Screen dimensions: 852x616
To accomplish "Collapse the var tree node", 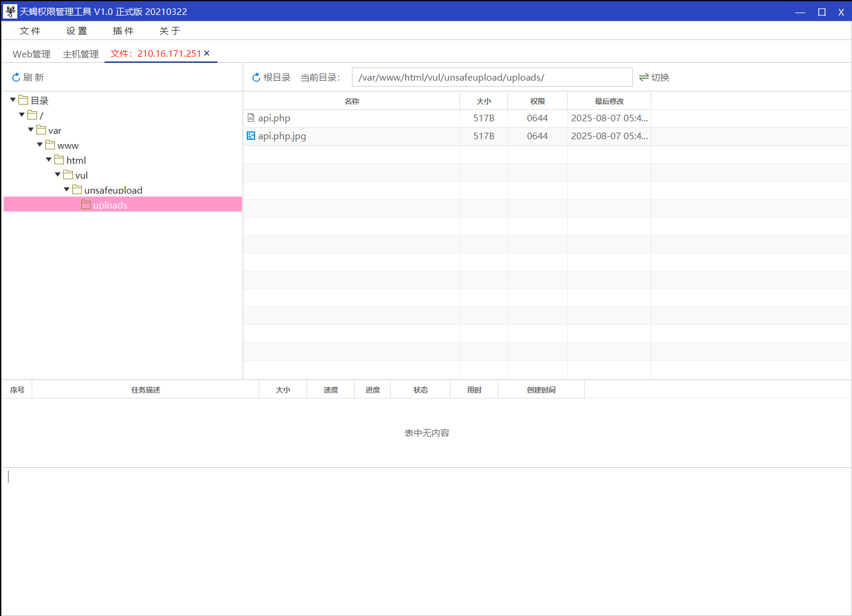I will (30, 129).
